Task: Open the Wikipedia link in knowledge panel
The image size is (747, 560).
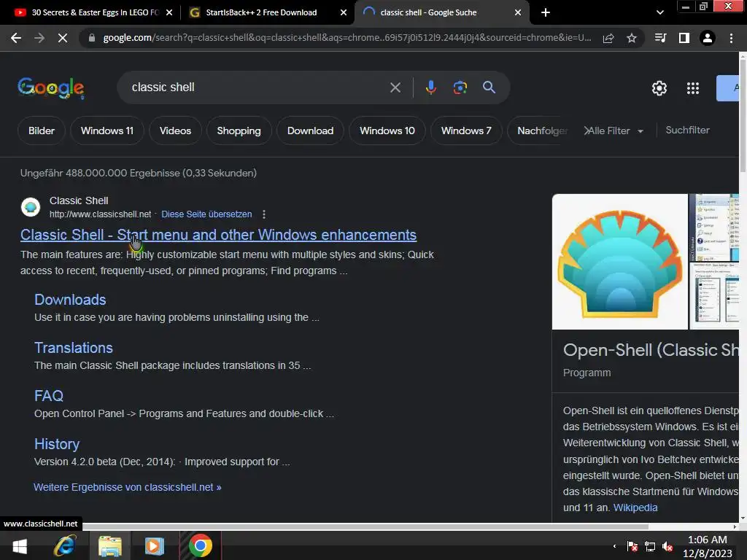Action: pos(635,507)
